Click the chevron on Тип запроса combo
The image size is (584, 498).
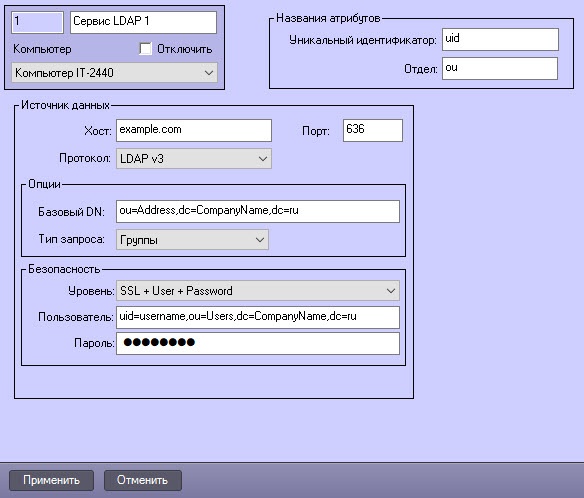tap(260, 240)
